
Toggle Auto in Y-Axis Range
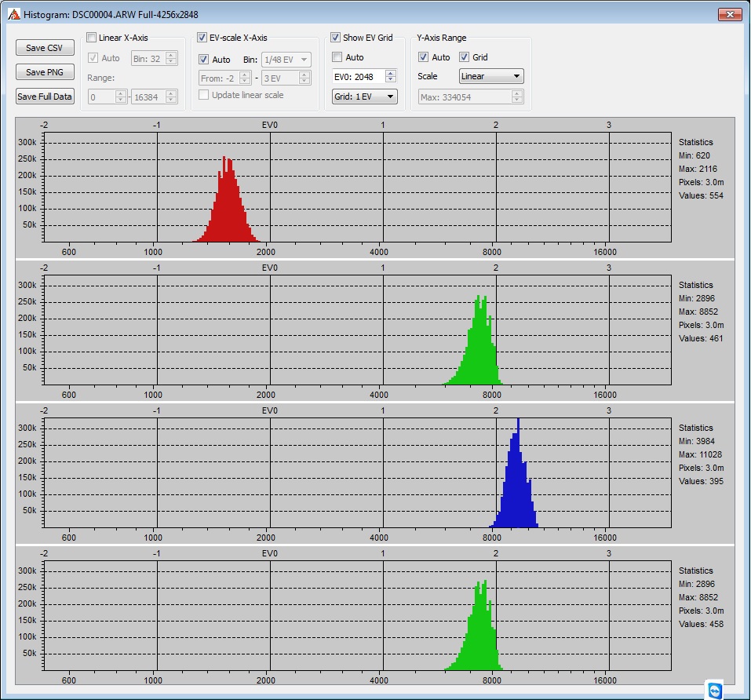424,57
